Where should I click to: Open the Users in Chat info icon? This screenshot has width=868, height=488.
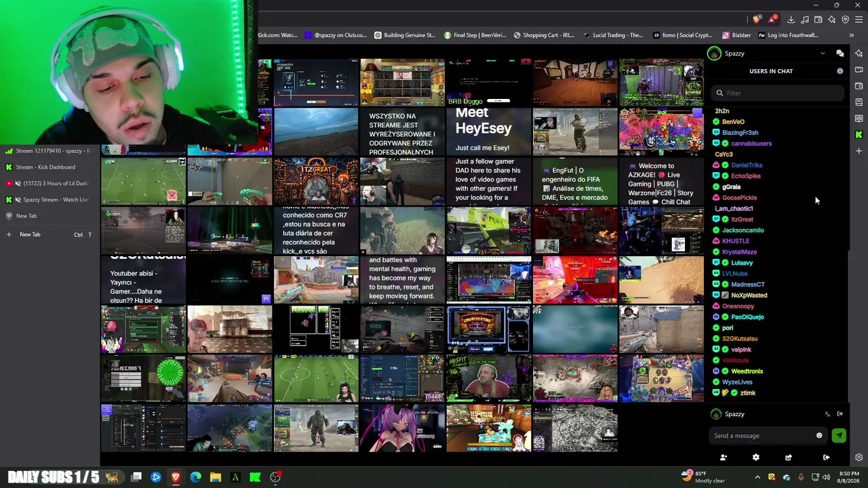click(x=840, y=71)
